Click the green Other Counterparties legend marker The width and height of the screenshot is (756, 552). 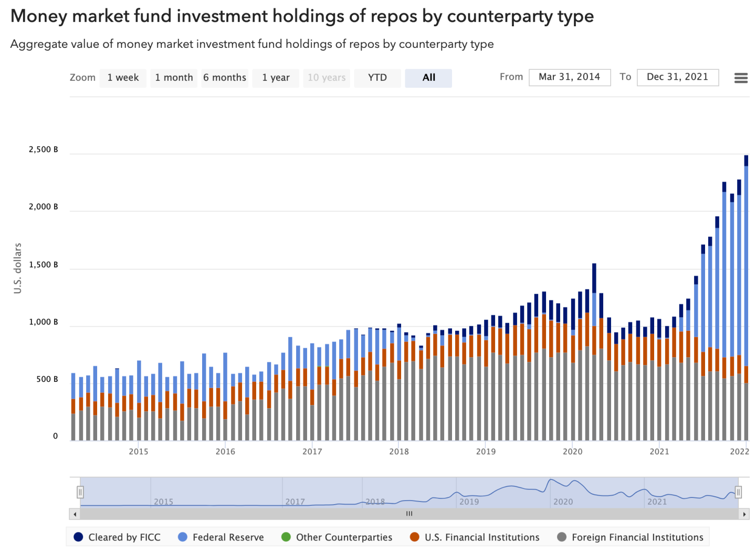coord(286,537)
